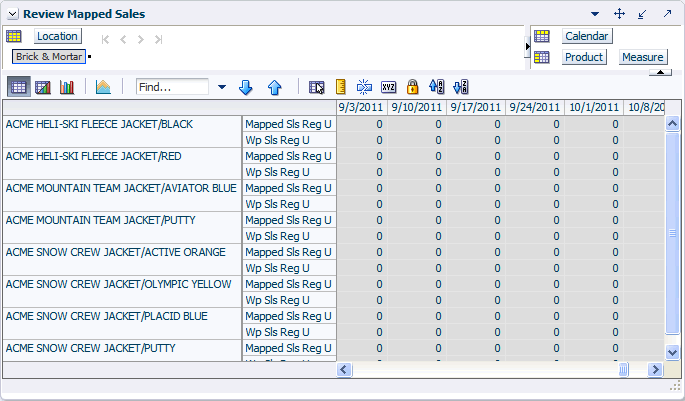Select the Brick & Mortar location tile
The height and width of the screenshot is (401, 685).
pos(49,57)
